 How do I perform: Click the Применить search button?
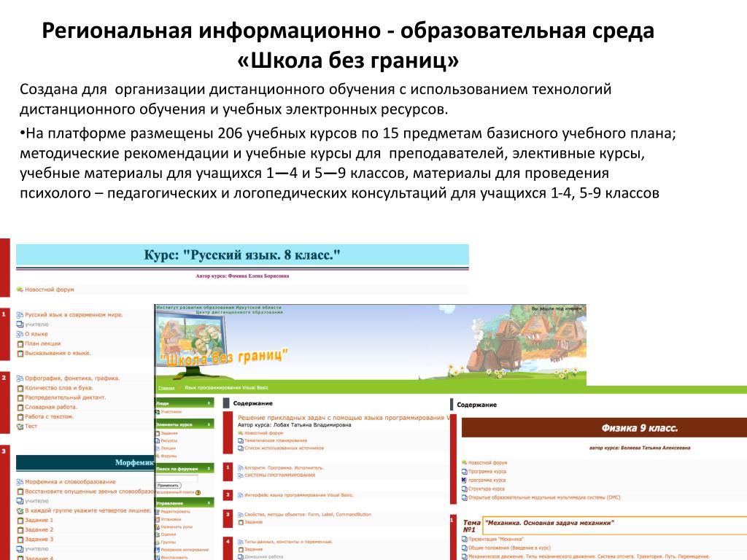coord(169,485)
